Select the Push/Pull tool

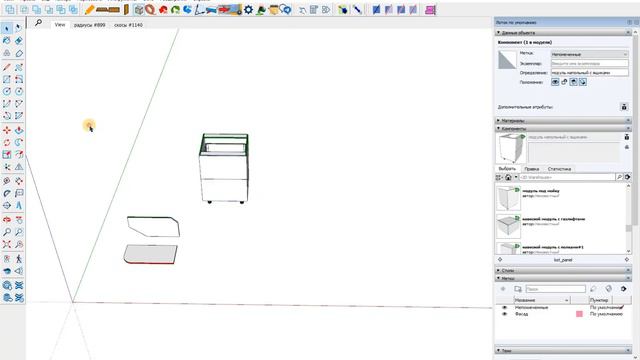[x=19, y=130]
